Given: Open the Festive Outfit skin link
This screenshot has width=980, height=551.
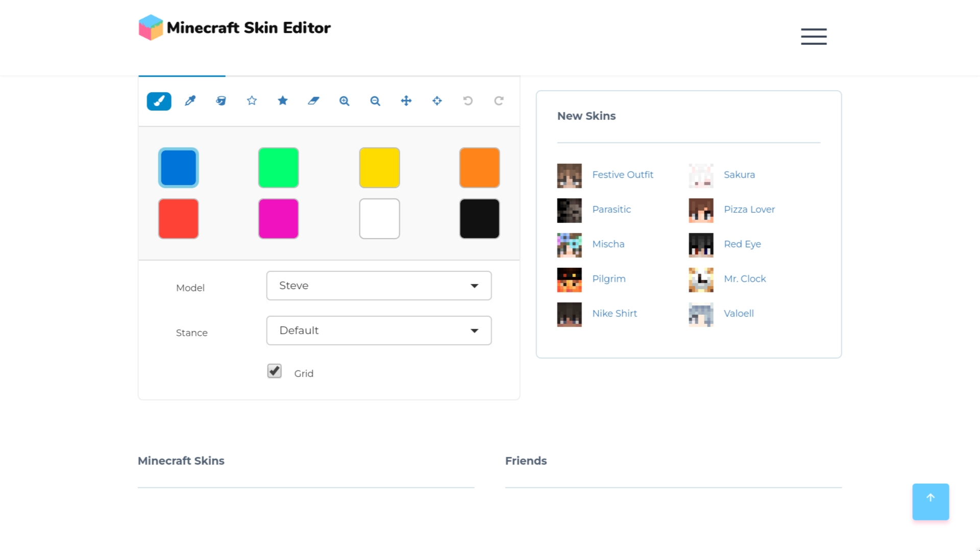Looking at the screenshot, I should click(623, 175).
